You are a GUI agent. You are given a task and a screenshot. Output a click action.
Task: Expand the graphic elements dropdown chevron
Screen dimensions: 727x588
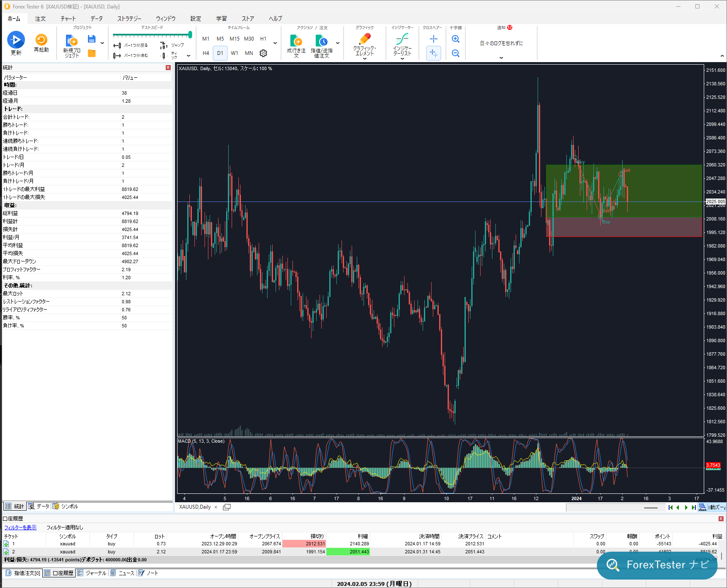pos(364,59)
